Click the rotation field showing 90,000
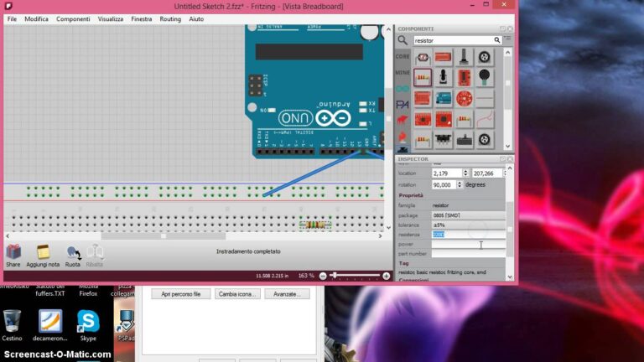The height and width of the screenshot is (362, 644). coord(444,184)
